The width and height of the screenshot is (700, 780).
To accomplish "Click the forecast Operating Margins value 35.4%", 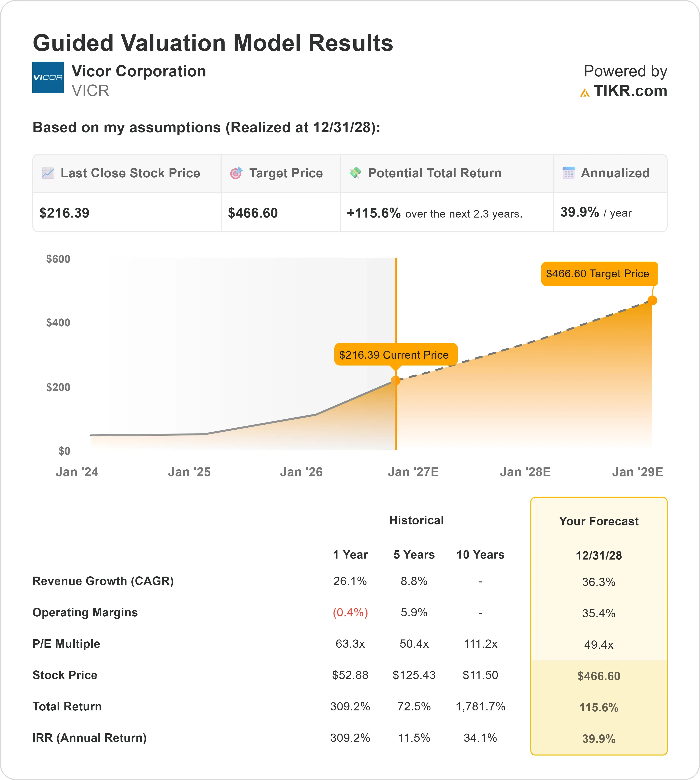I will tap(599, 613).
